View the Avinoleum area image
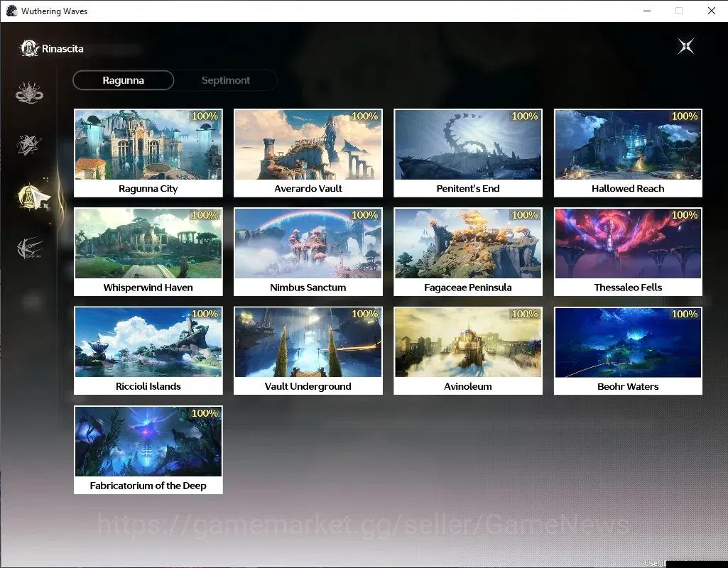Image resolution: width=728 pixels, height=568 pixels. pos(468,342)
